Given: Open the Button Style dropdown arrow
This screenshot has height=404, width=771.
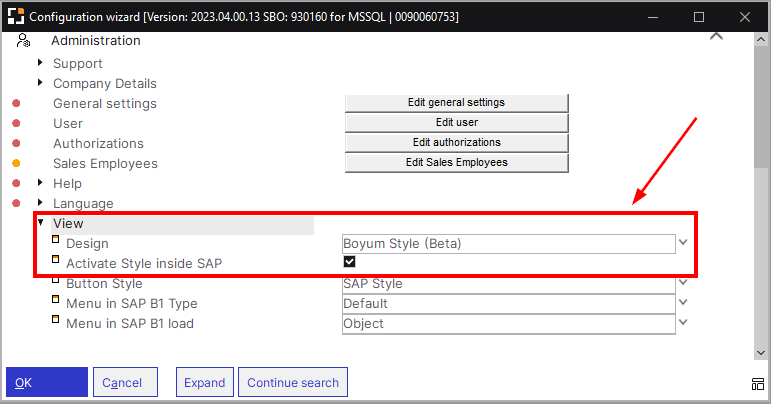Looking at the screenshot, I should (683, 283).
